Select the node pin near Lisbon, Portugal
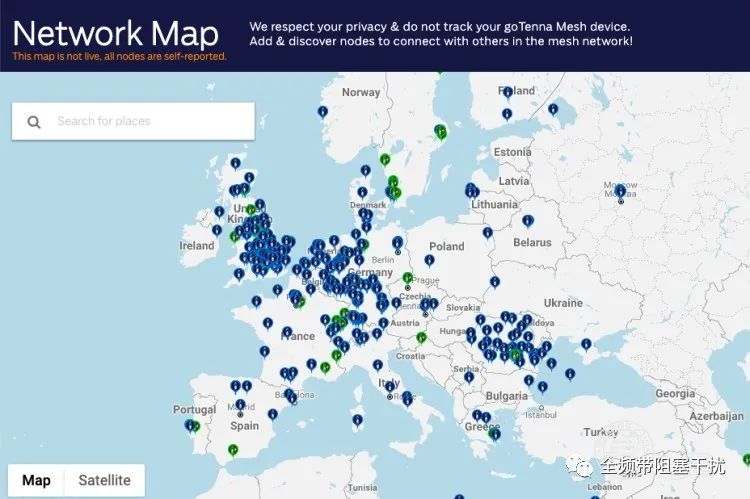 coord(191,425)
